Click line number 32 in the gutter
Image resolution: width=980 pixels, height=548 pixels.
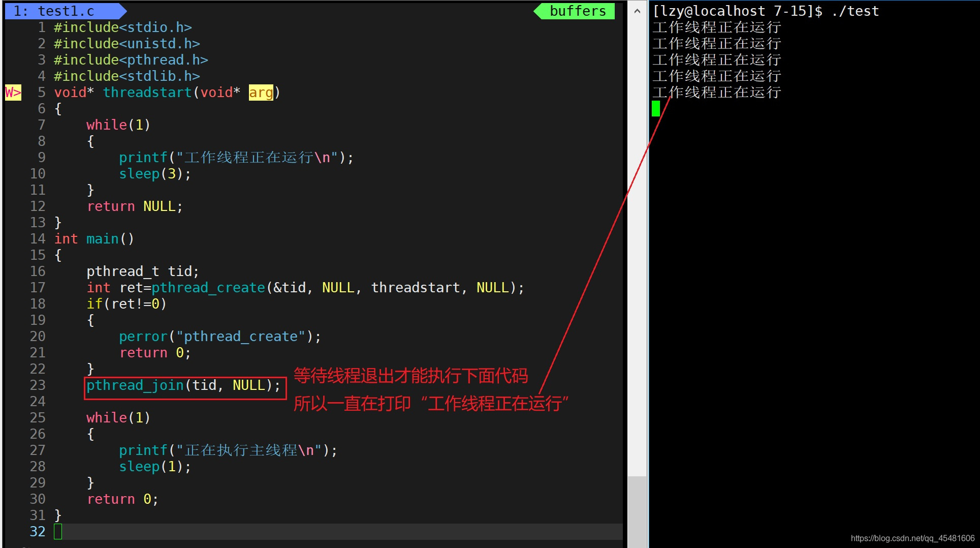click(38, 532)
